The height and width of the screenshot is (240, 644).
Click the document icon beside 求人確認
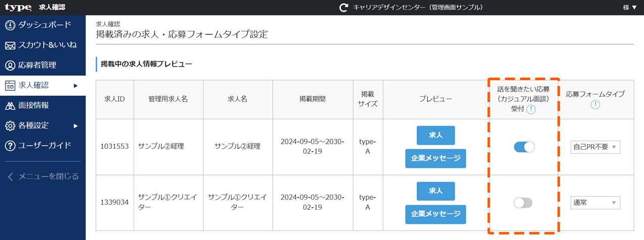point(10,86)
